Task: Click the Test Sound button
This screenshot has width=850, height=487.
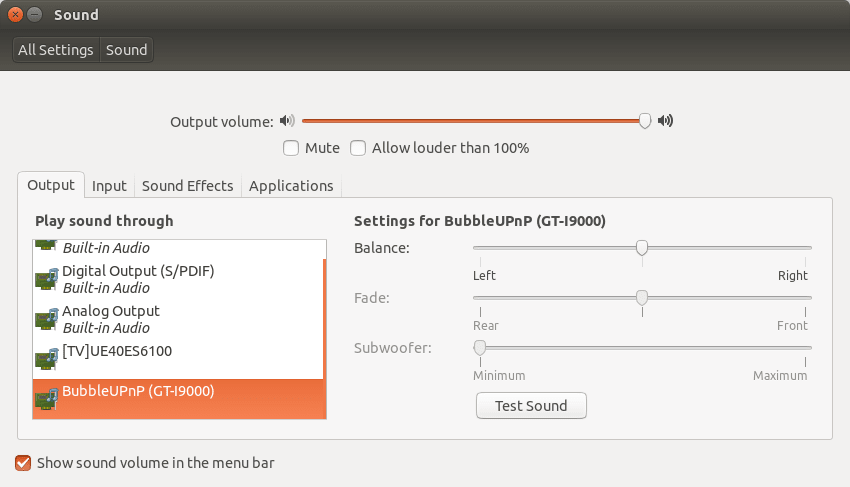Action: pyautogui.click(x=531, y=406)
